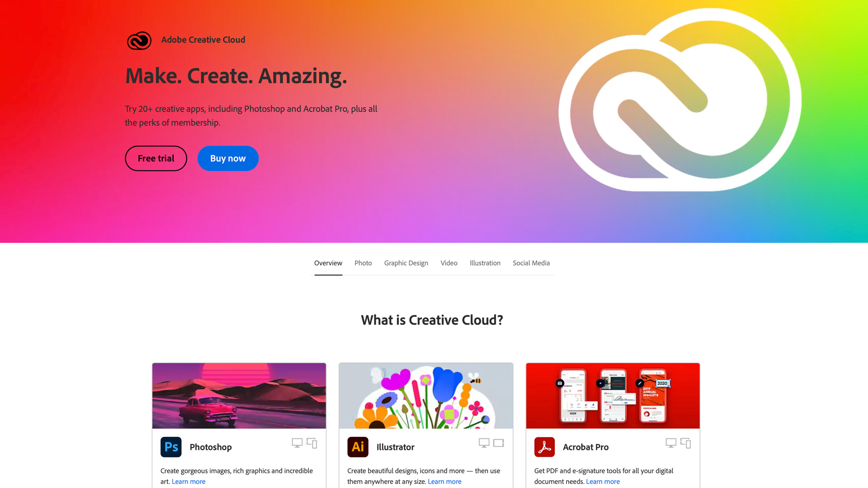Click the Free trial button
The height and width of the screenshot is (488, 868).
pos(156,158)
